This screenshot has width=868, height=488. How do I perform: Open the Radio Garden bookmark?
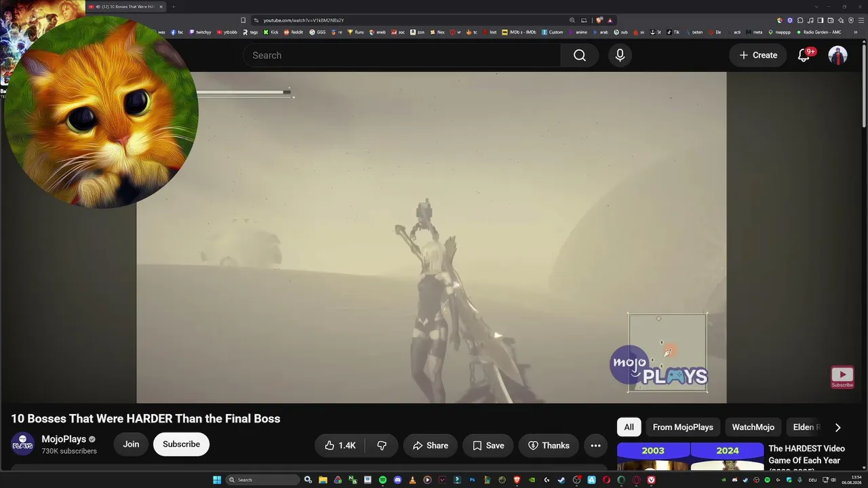coord(819,32)
